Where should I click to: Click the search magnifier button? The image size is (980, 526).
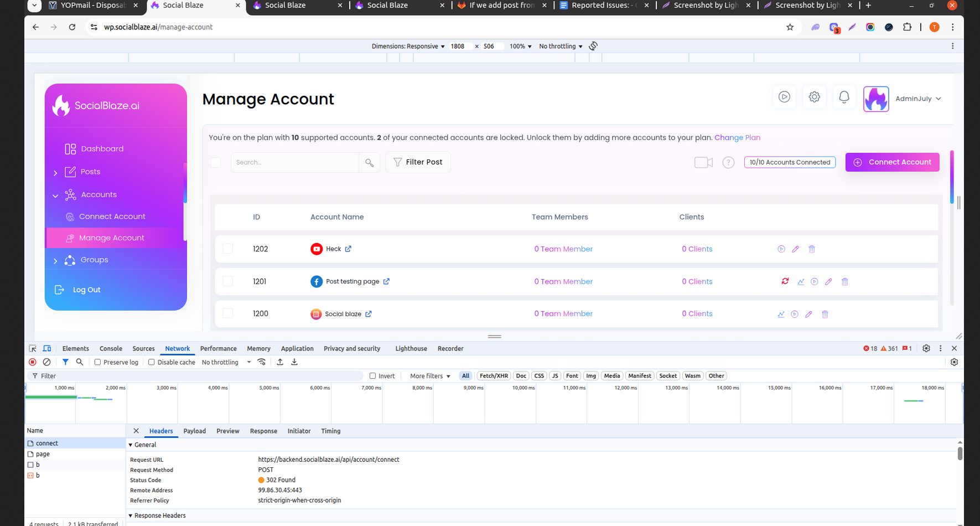pos(369,163)
